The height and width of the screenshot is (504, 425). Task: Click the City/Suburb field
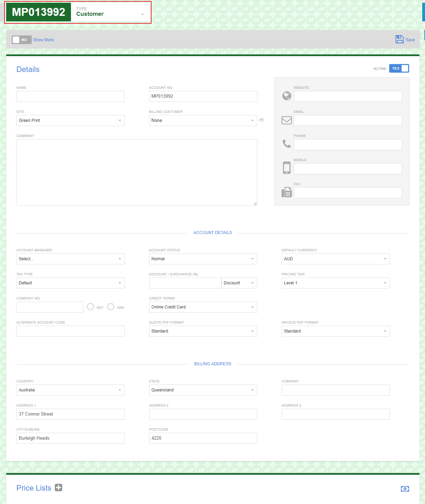(x=70, y=438)
